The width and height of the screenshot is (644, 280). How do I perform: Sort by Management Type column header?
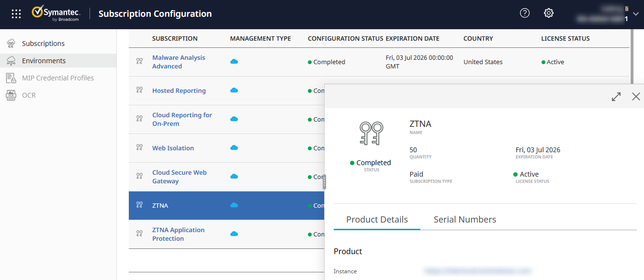coord(260,38)
